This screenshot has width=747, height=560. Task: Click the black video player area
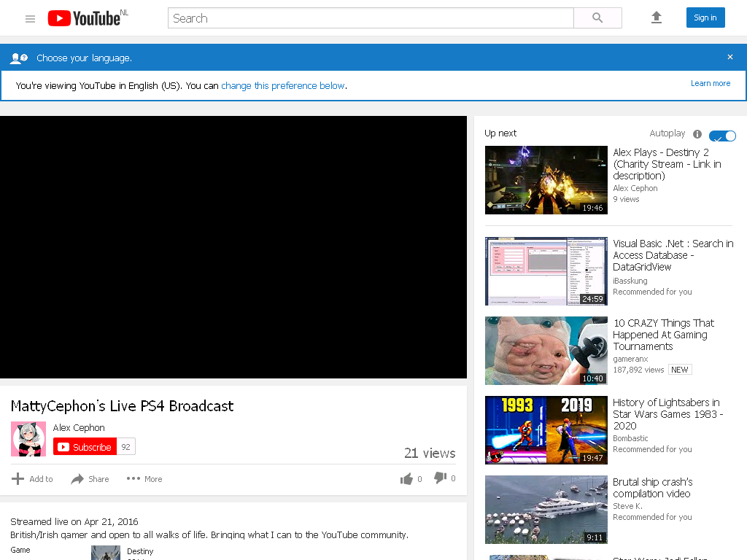(x=233, y=247)
